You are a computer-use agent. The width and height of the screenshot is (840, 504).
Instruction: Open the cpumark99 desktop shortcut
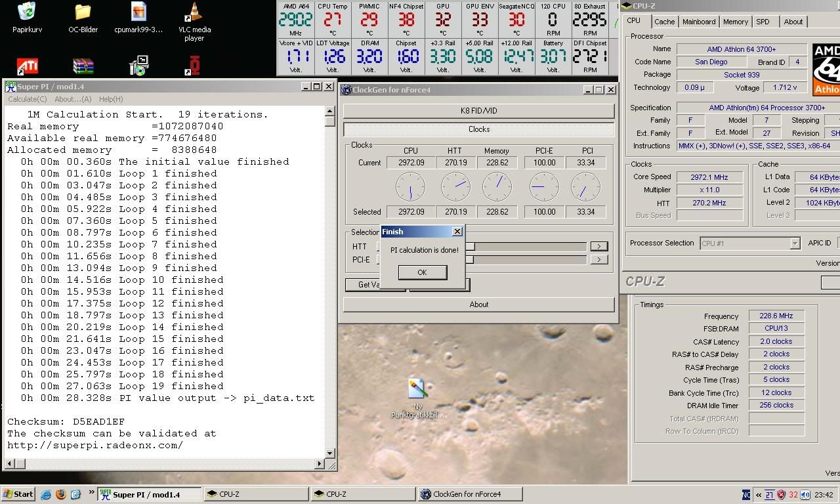(138, 18)
